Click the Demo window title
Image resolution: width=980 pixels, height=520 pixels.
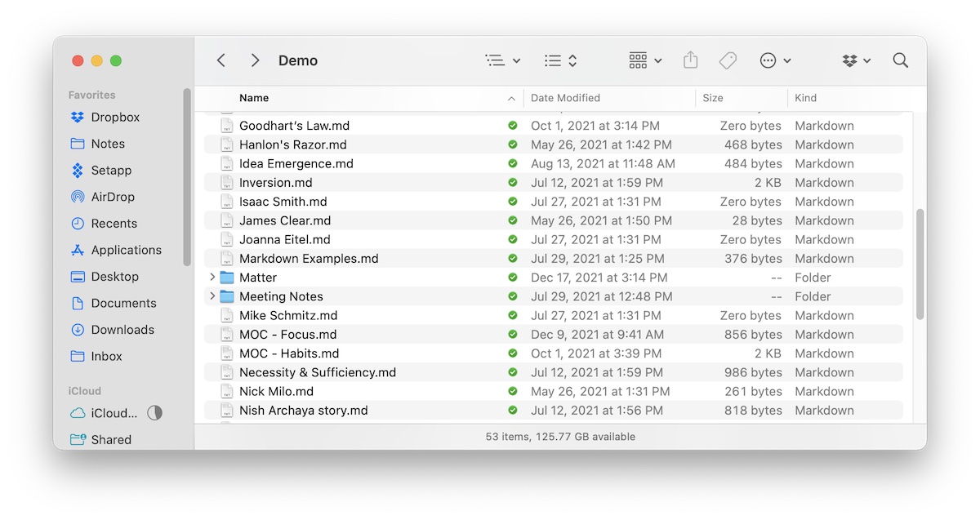[x=298, y=60]
